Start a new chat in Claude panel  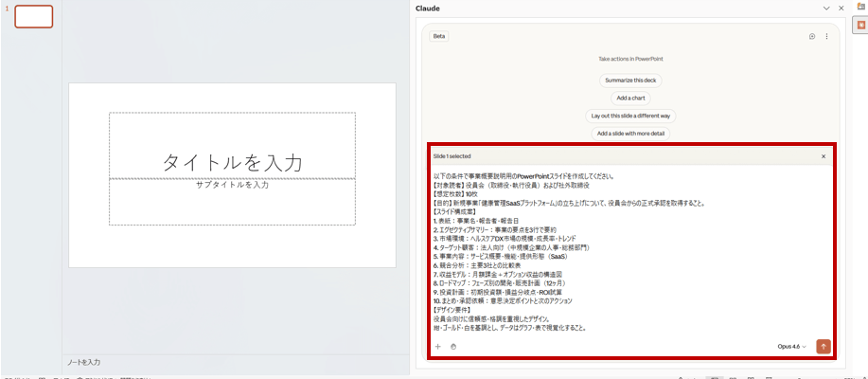click(x=811, y=36)
